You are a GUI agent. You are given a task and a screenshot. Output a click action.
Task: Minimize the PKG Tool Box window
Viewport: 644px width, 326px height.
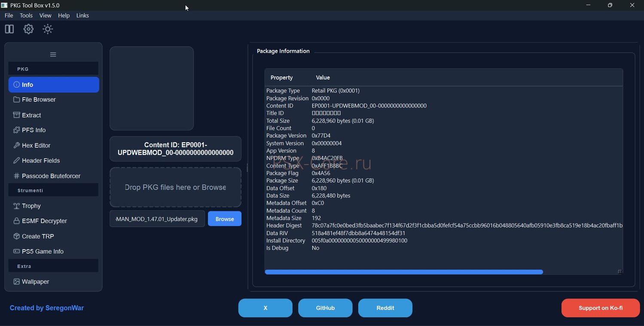point(588,5)
